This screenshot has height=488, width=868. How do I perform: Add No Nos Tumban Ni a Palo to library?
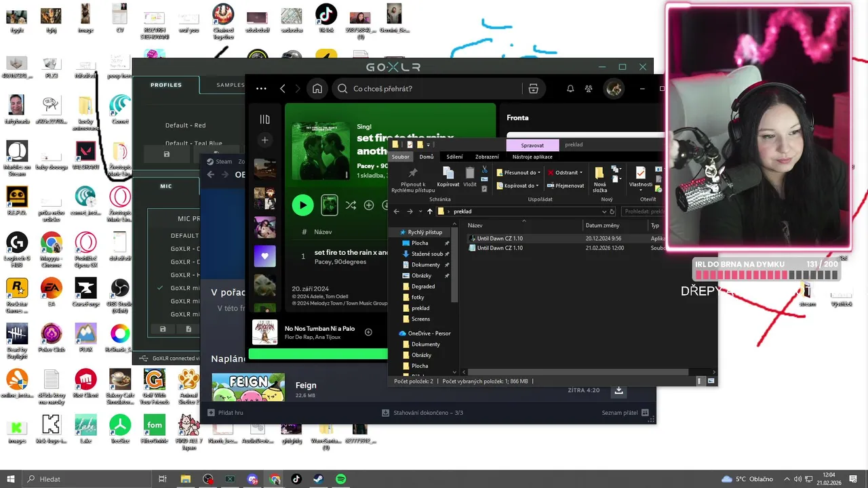click(x=368, y=332)
